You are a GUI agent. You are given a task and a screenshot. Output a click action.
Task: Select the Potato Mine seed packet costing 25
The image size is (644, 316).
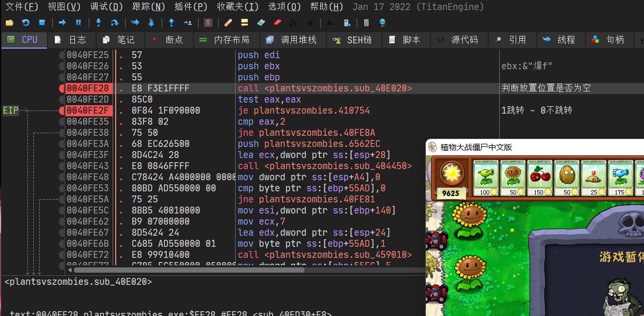click(593, 179)
